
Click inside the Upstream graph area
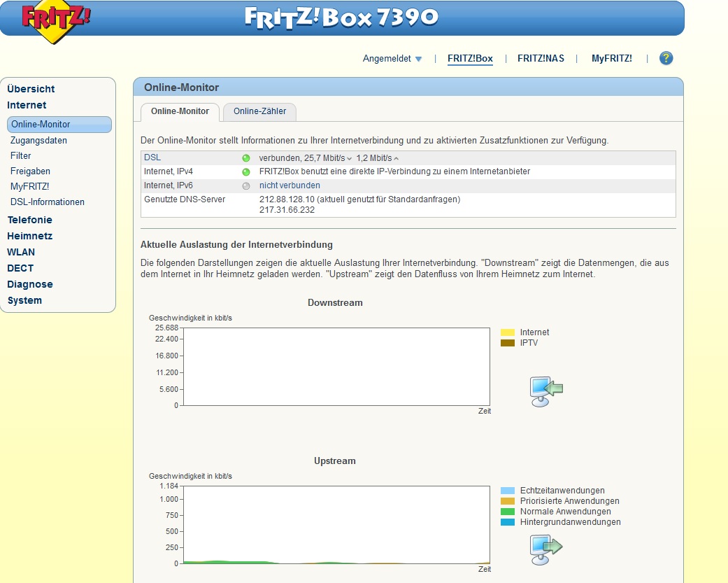point(336,525)
